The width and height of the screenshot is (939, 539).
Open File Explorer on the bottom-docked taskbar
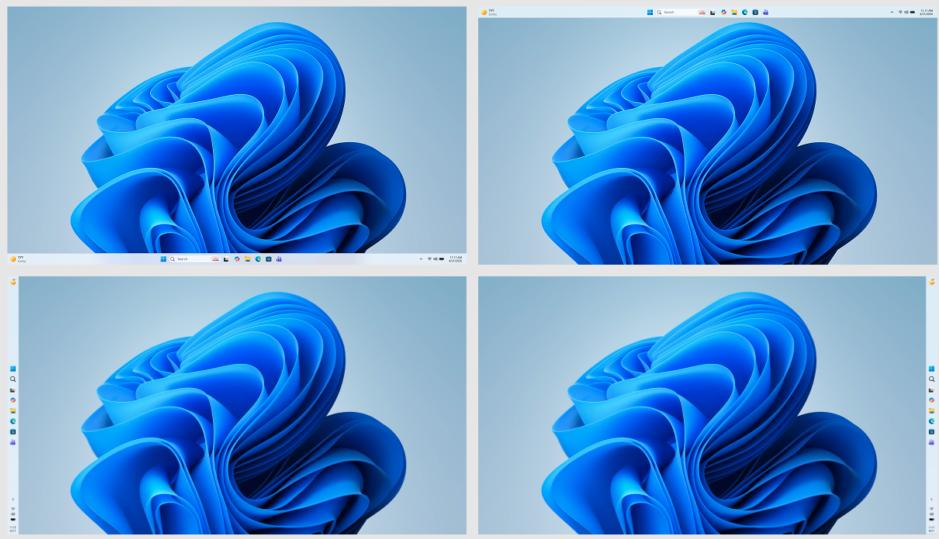(247, 259)
